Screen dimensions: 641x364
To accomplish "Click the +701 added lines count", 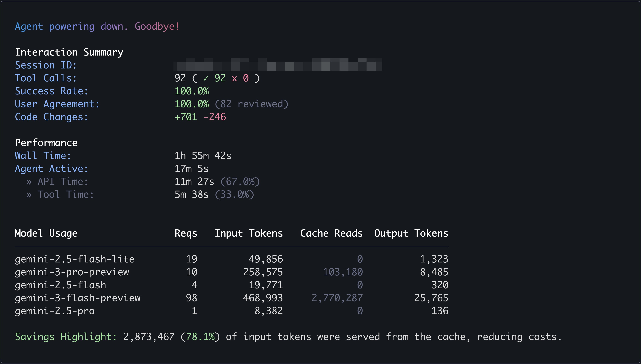I will 186,117.
